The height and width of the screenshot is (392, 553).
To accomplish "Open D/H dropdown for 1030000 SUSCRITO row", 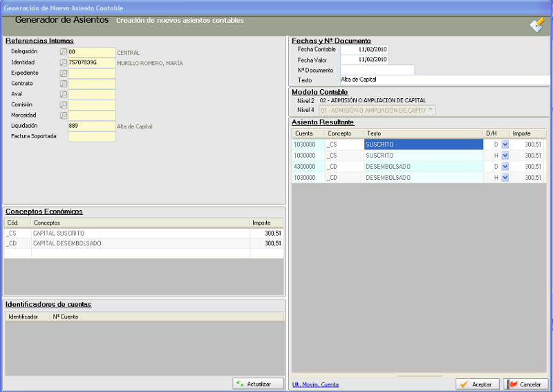I will pyautogui.click(x=505, y=144).
